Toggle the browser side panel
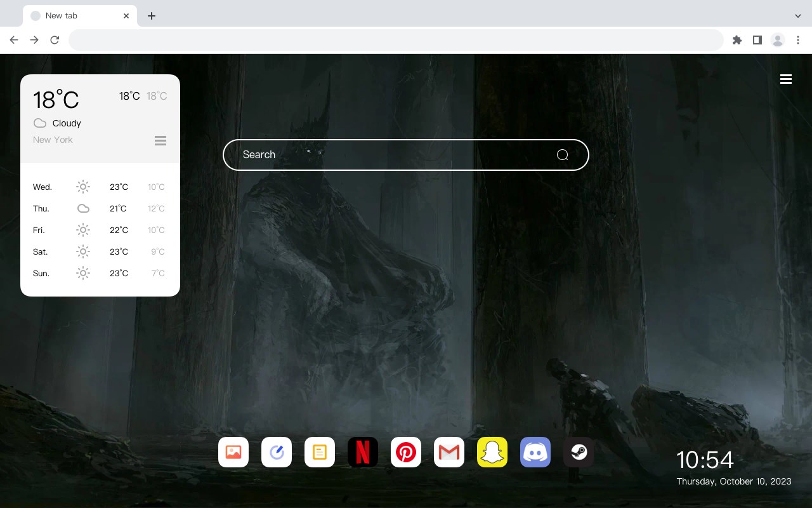The width and height of the screenshot is (812, 508). 757,40
